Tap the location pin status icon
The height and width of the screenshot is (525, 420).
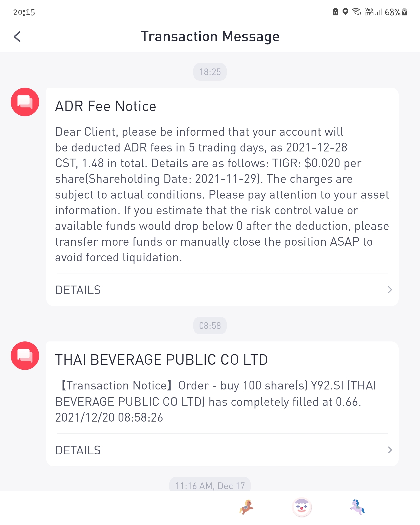coord(345,12)
